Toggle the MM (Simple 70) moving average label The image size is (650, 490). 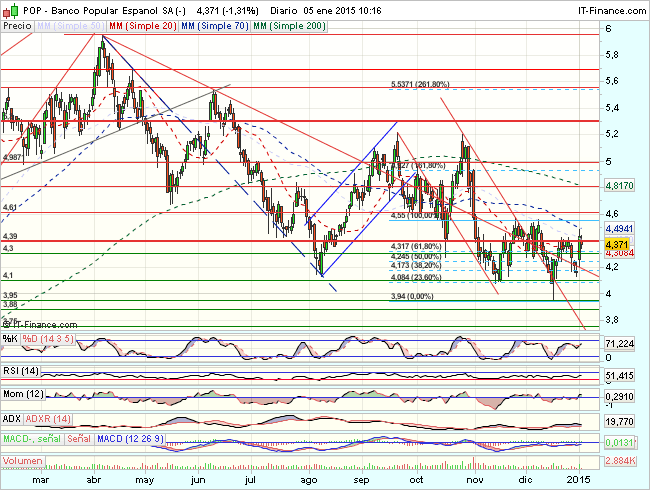(215, 26)
